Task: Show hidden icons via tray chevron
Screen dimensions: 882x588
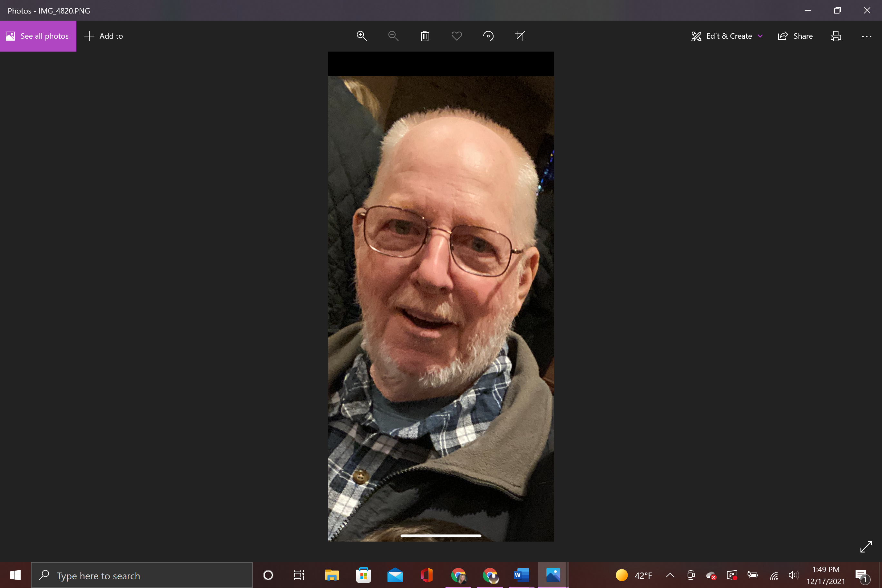Action: pos(670,575)
